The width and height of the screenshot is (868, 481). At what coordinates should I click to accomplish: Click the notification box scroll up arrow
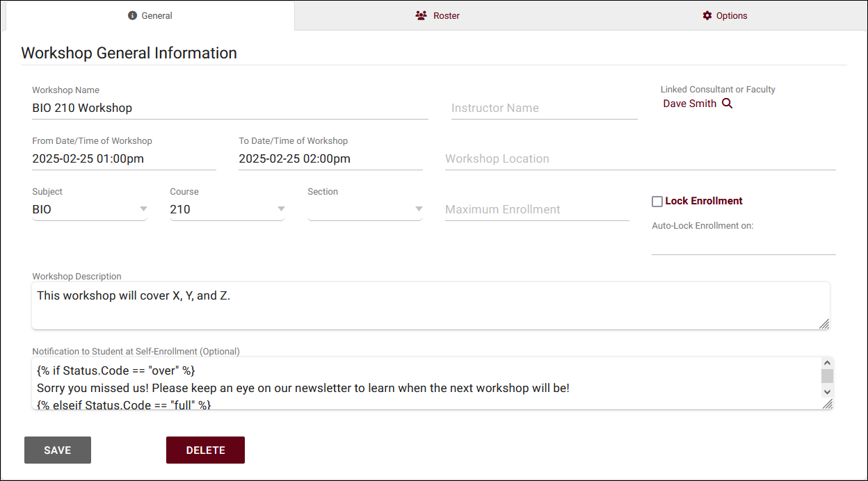click(827, 363)
